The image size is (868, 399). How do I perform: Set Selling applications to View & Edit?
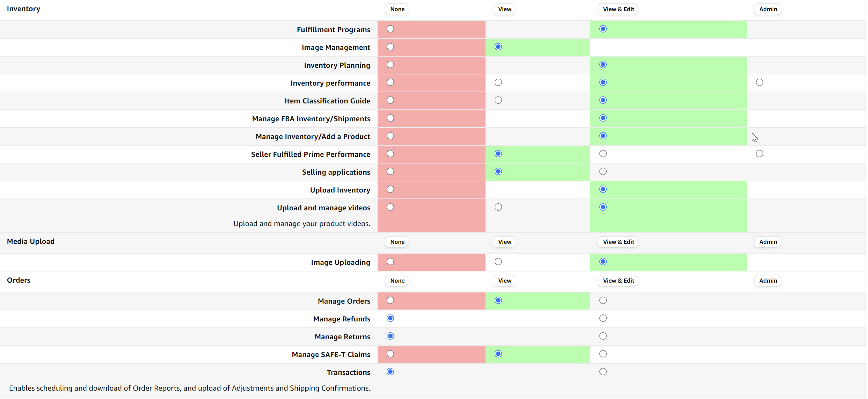click(603, 172)
